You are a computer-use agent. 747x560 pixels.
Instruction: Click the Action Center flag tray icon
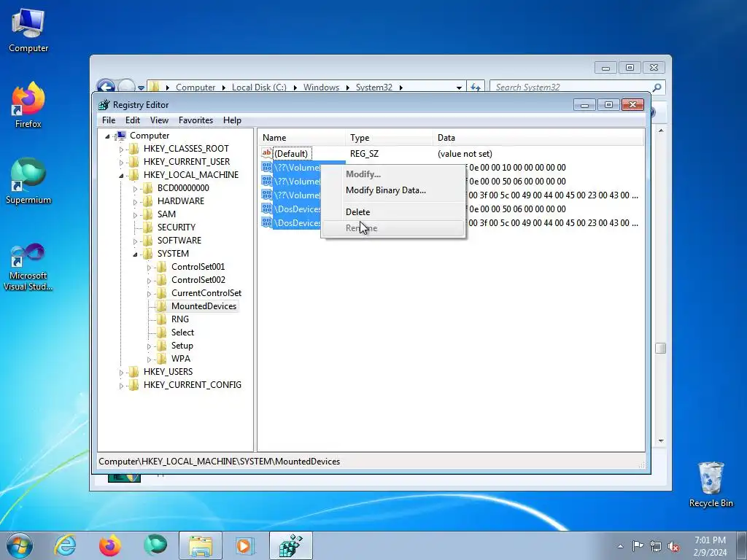pos(638,546)
